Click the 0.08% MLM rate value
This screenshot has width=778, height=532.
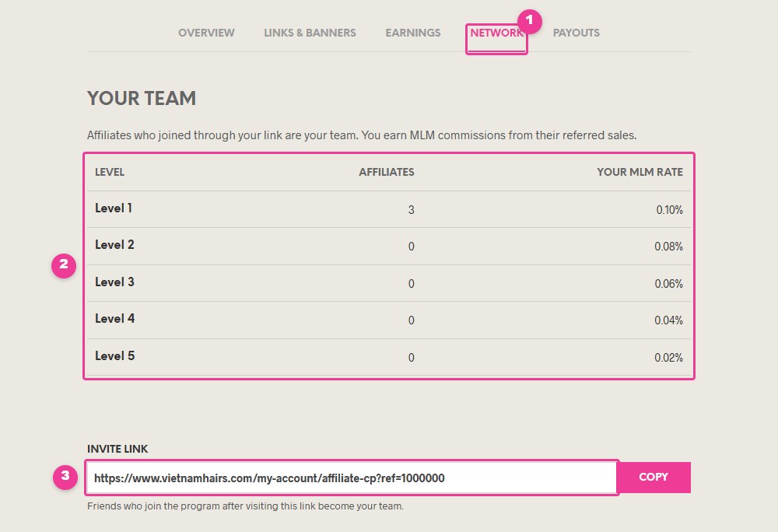668,247
